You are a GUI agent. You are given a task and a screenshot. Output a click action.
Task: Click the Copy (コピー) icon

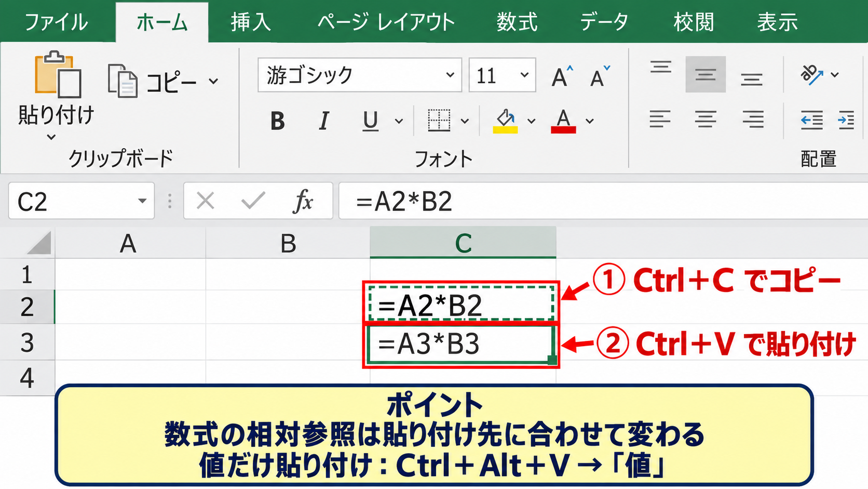click(123, 81)
